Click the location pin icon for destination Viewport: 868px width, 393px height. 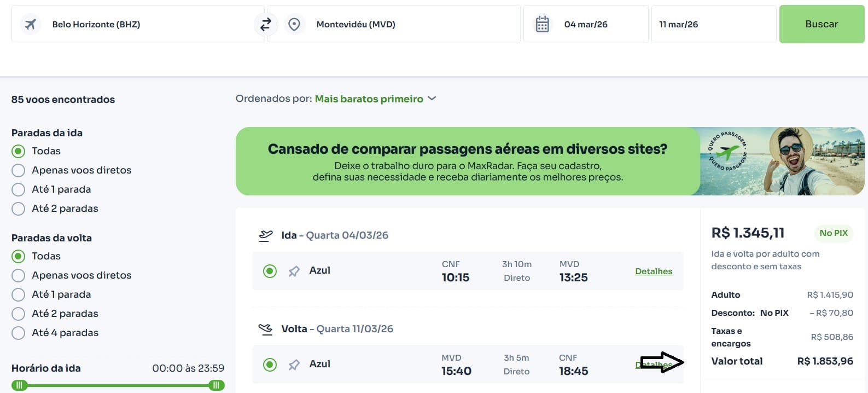click(x=294, y=25)
